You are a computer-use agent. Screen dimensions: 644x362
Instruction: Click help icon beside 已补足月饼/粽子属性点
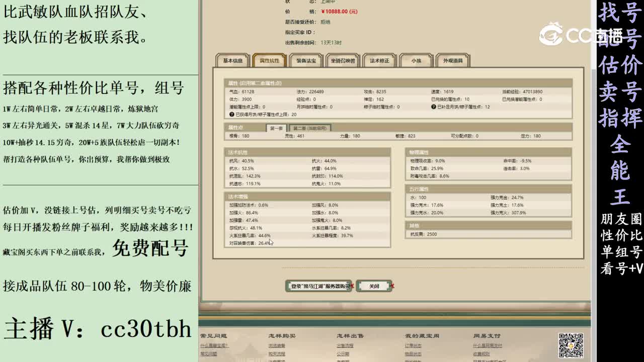pos(433,107)
